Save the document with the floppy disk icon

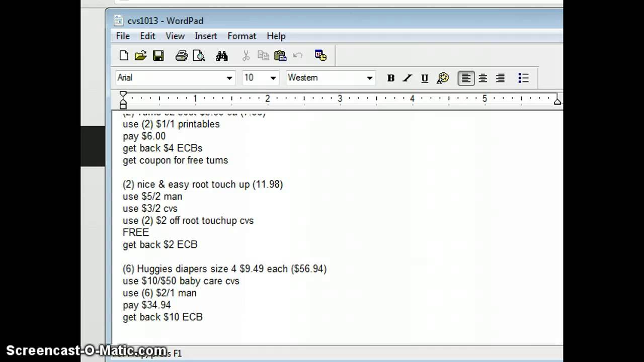[158, 56]
